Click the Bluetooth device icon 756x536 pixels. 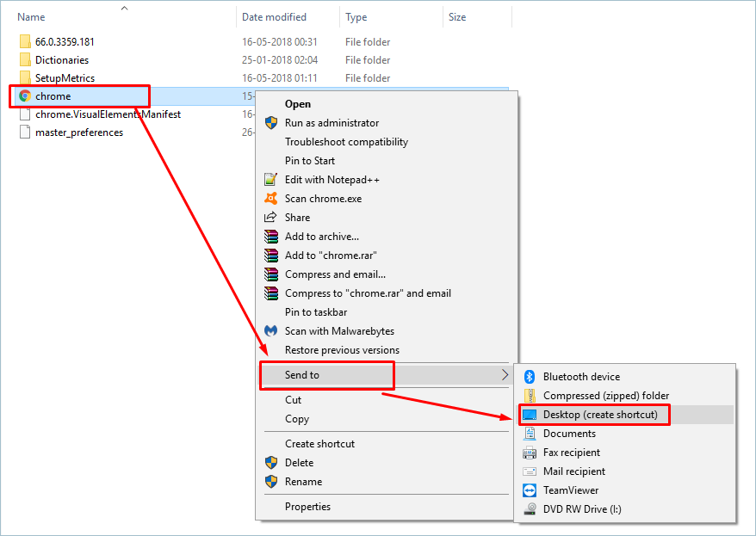tap(530, 377)
